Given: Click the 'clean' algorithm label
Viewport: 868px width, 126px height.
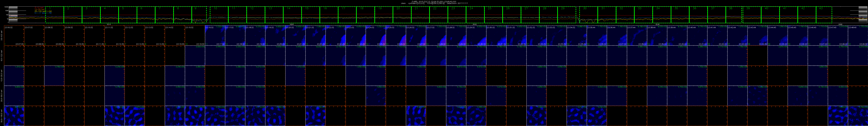Looking at the screenshot, I should 403,3.
